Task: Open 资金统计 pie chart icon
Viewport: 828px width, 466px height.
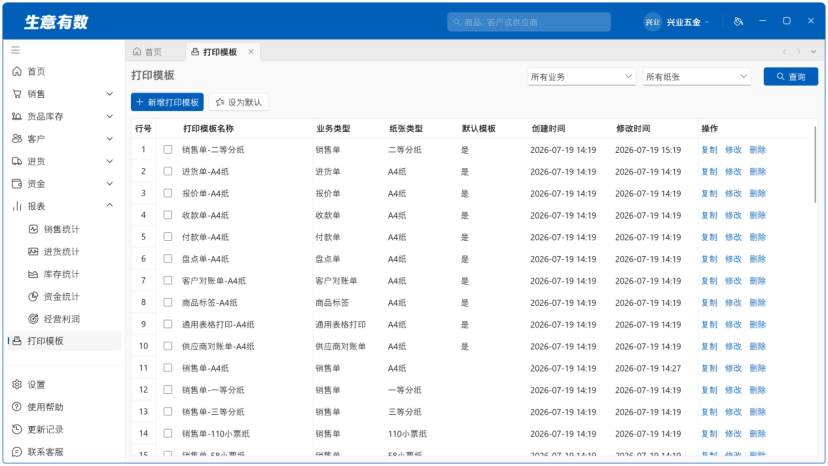Action: pos(33,296)
